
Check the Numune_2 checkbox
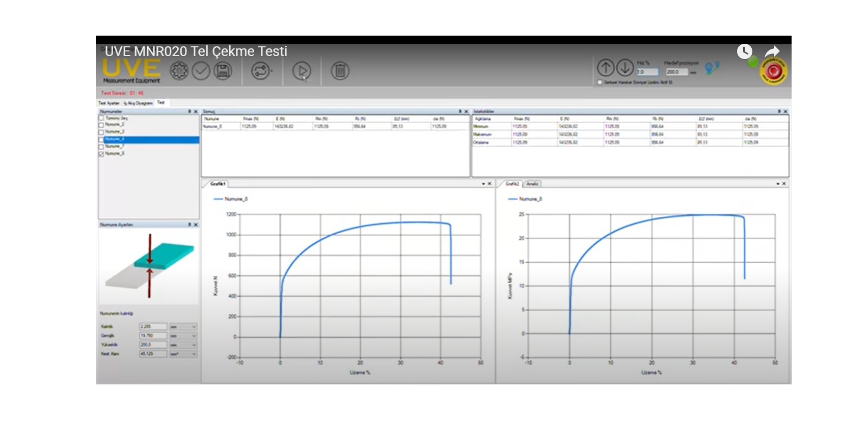coord(101,125)
